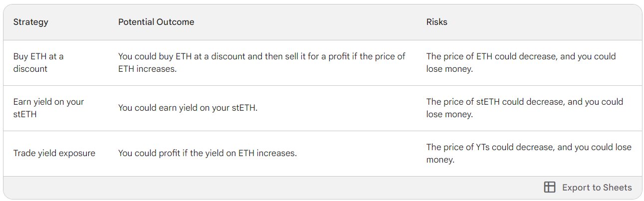The width and height of the screenshot is (644, 201).
Task: Click the Export to Sheets label
Action: coord(597,188)
